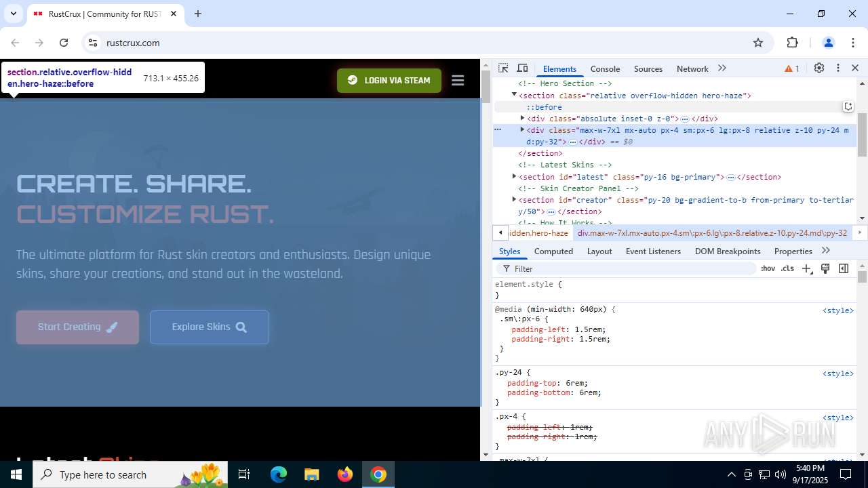Show more DevTools panel tabs after Network
This screenshot has height=488, width=868.
coord(722,68)
